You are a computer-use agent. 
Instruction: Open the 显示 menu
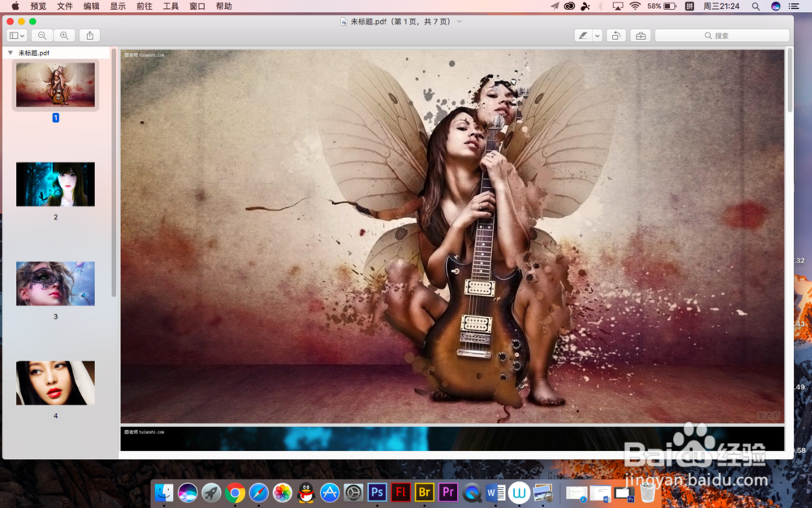tap(118, 7)
